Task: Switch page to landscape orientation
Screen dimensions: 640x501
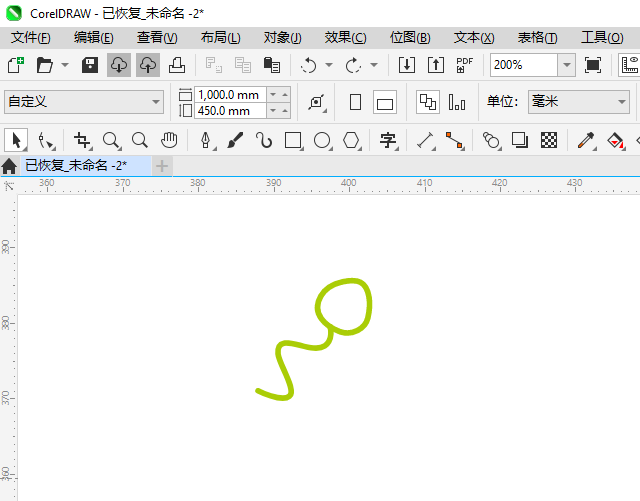Action: coord(385,102)
